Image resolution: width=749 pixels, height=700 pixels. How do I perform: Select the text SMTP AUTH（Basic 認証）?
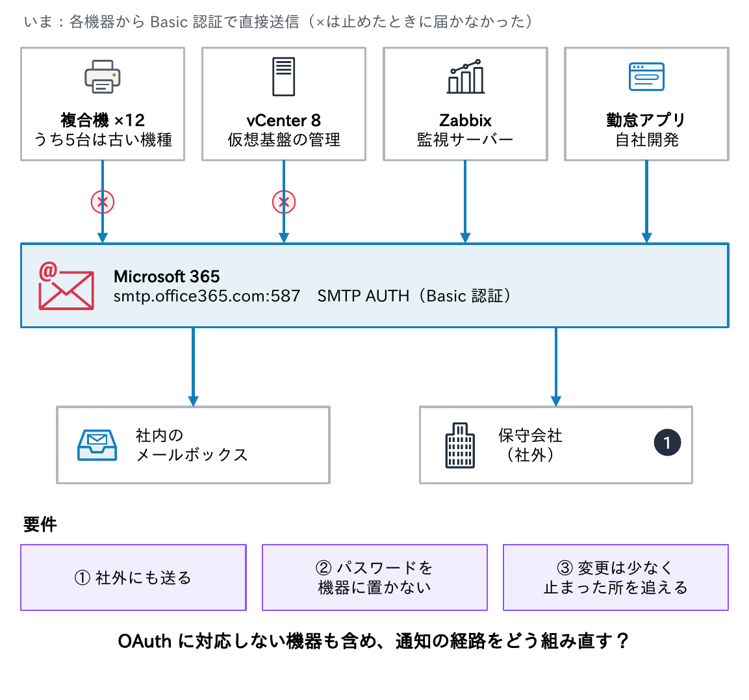(x=414, y=296)
